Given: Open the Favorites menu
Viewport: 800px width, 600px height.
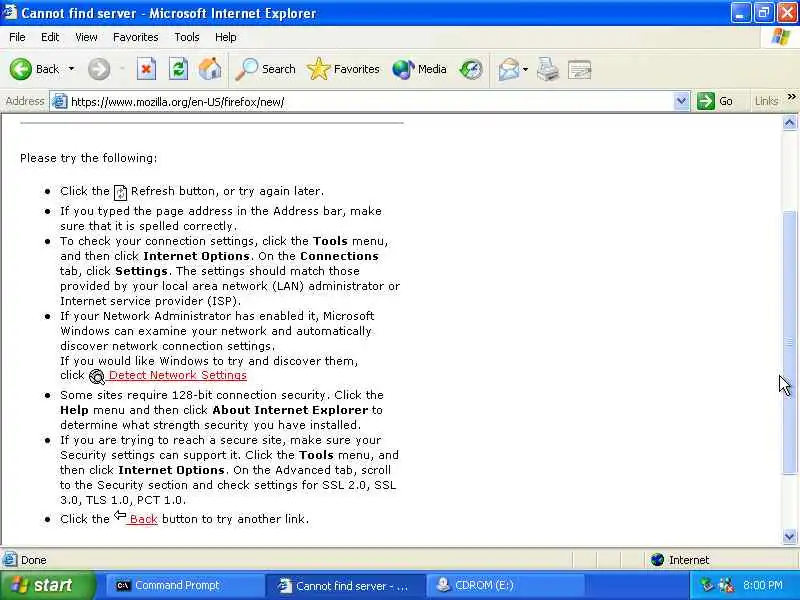Looking at the screenshot, I should click(136, 37).
